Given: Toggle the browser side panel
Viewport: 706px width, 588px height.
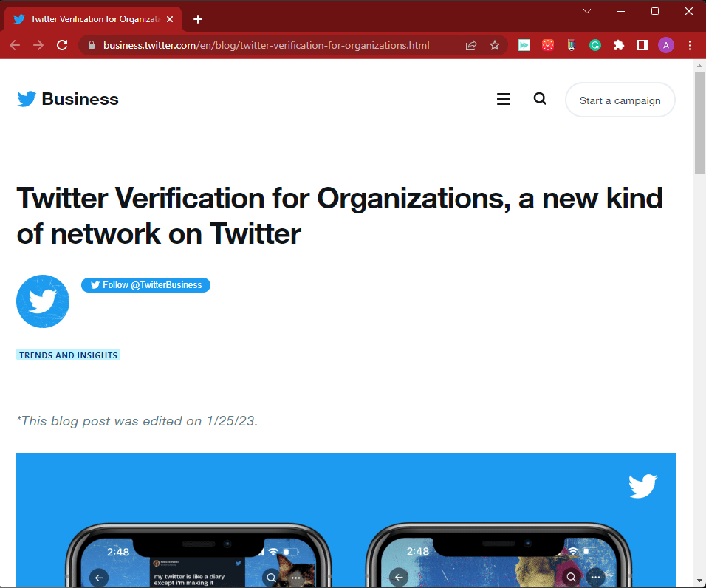Looking at the screenshot, I should [x=642, y=45].
